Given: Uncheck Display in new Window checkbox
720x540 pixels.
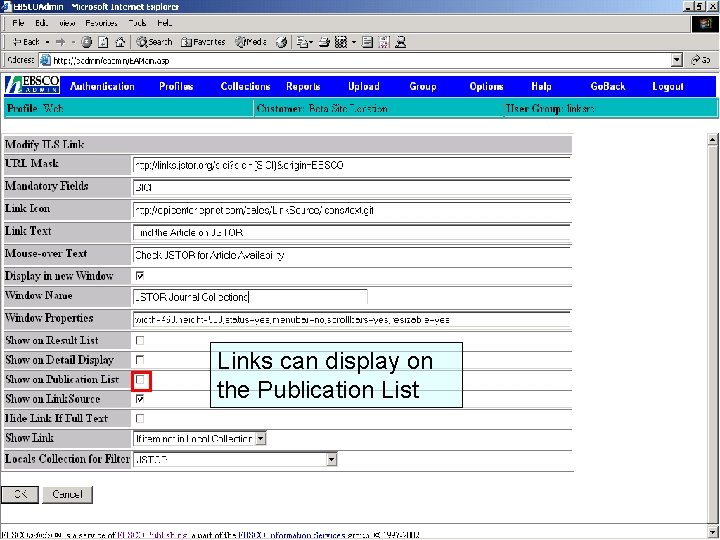Looking at the screenshot, I should [x=140, y=276].
